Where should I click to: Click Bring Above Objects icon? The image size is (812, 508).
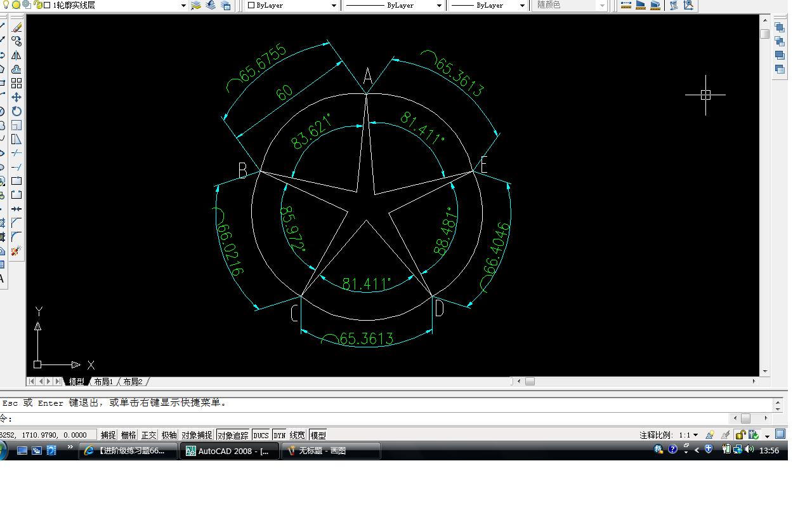click(780, 55)
